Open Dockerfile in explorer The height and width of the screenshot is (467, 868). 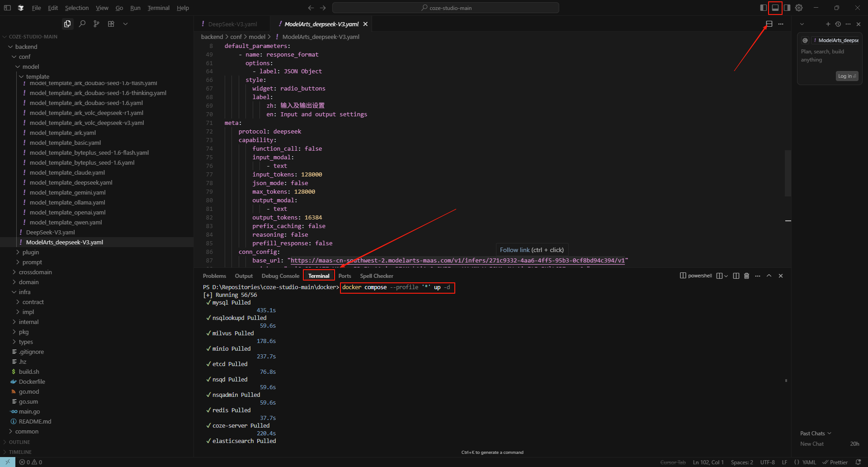[x=32, y=381]
